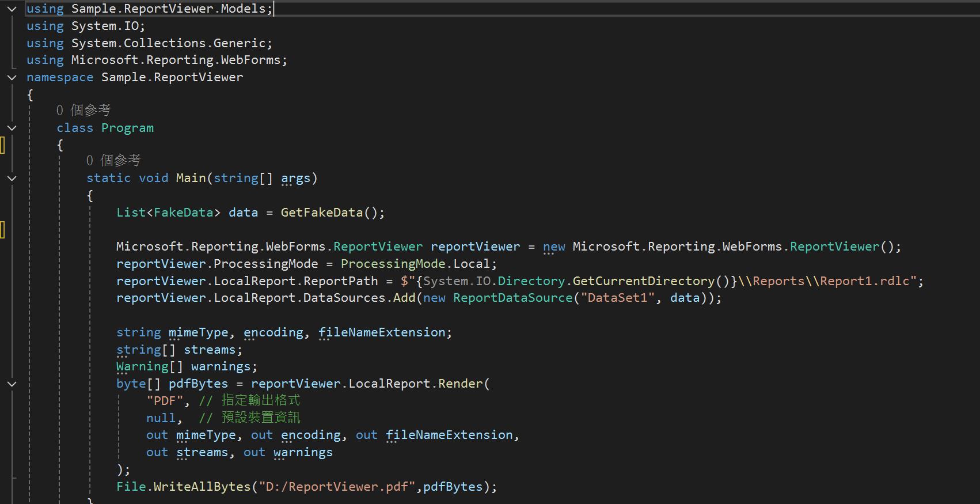Click System.Collections.Generic in the using directive

(168, 43)
